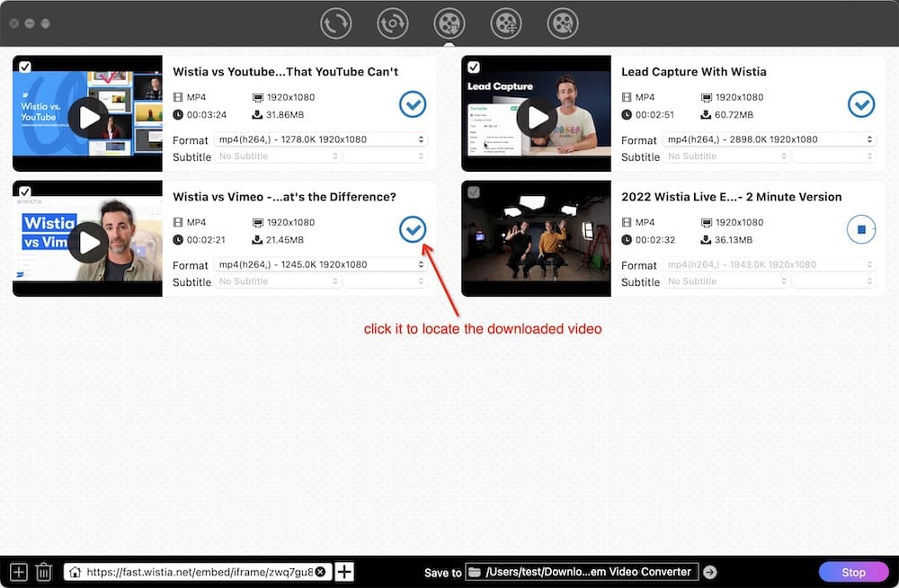Open the 2022 Wistia Live video thumbnail
This screenshot has width=899, height=588.
[x=536, y=238]
